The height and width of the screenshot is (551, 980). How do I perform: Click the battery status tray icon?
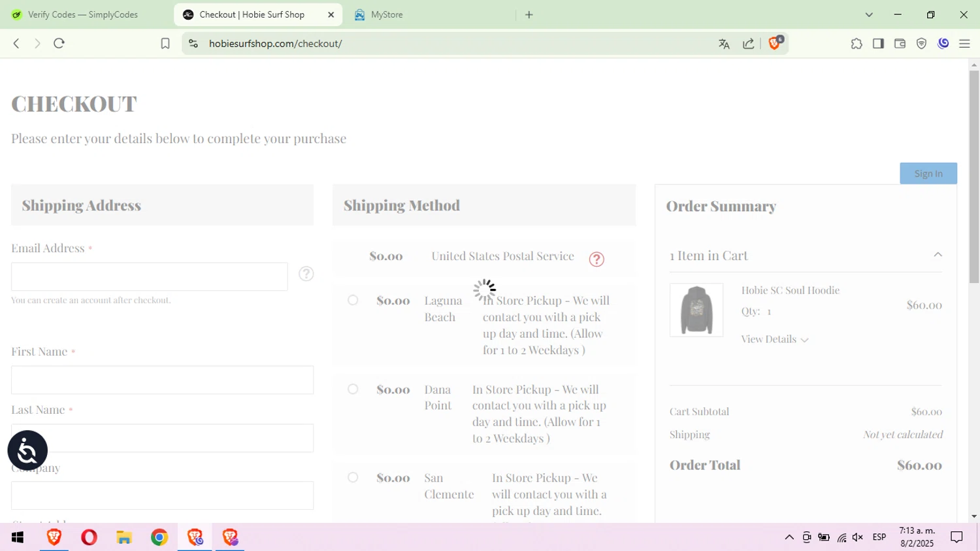click(824, 537)
